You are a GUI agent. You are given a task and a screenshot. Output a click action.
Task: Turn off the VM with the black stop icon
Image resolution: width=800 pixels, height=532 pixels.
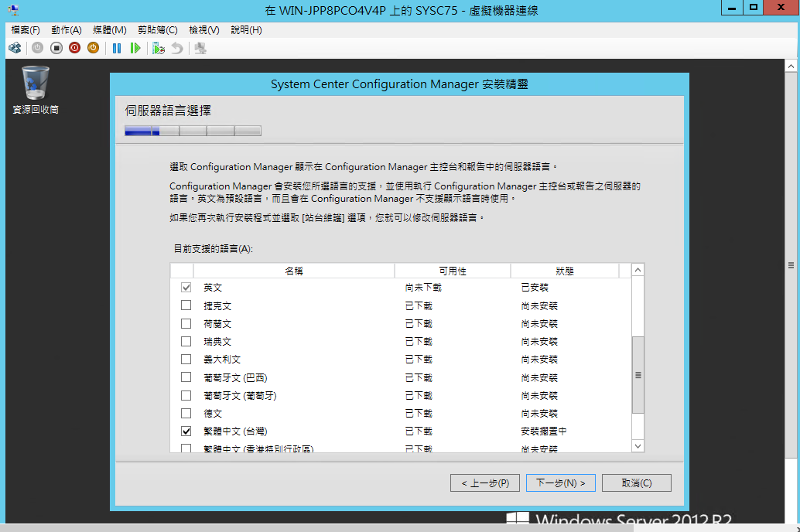(56, 48)
